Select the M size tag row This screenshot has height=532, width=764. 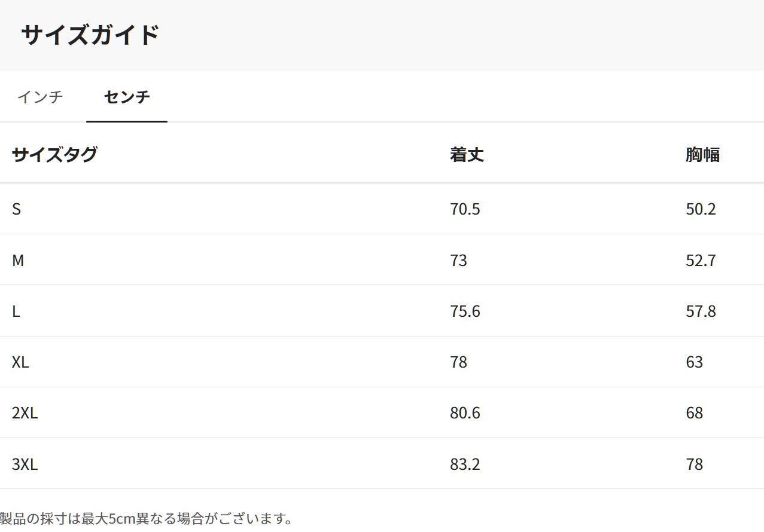pos(18,261)
